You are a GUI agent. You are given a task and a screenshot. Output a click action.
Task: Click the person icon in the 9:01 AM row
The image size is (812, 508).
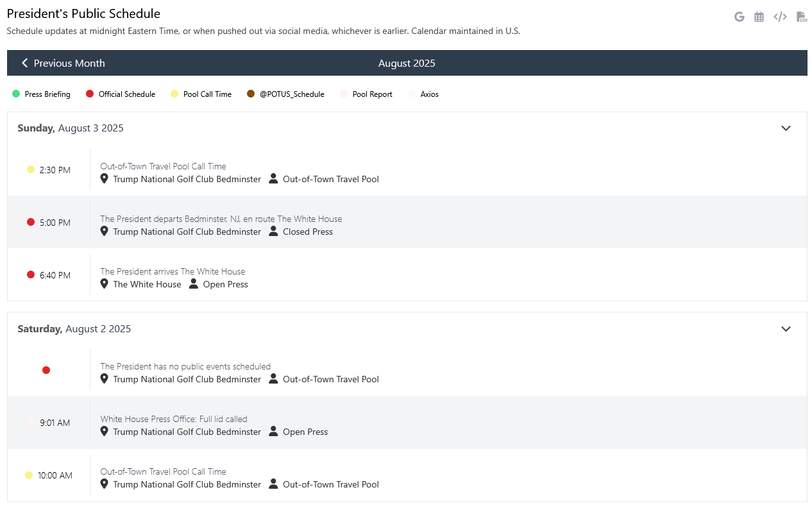point(273,431)
